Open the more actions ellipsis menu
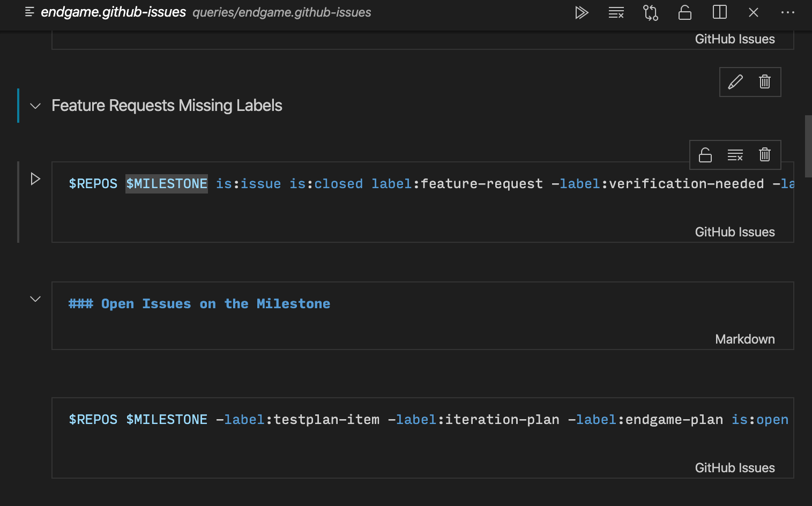This screenshot has height=506, width=812. point(787,12)
